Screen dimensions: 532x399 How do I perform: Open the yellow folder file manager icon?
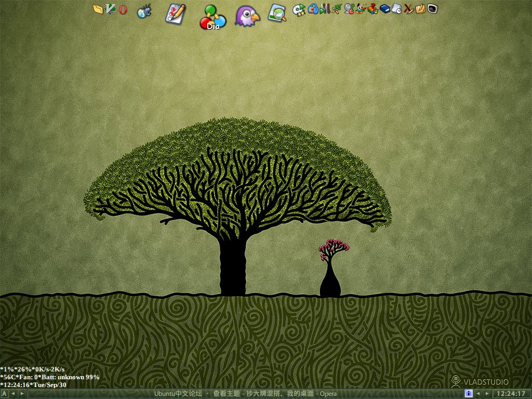point(98,9)
